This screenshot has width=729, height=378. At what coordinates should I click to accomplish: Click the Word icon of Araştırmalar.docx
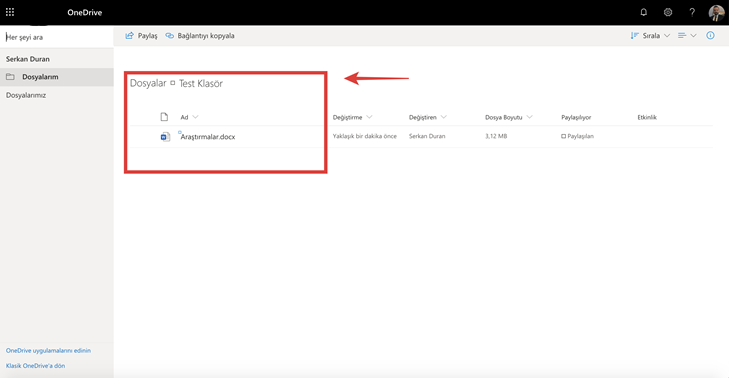(x=165, y=137)
